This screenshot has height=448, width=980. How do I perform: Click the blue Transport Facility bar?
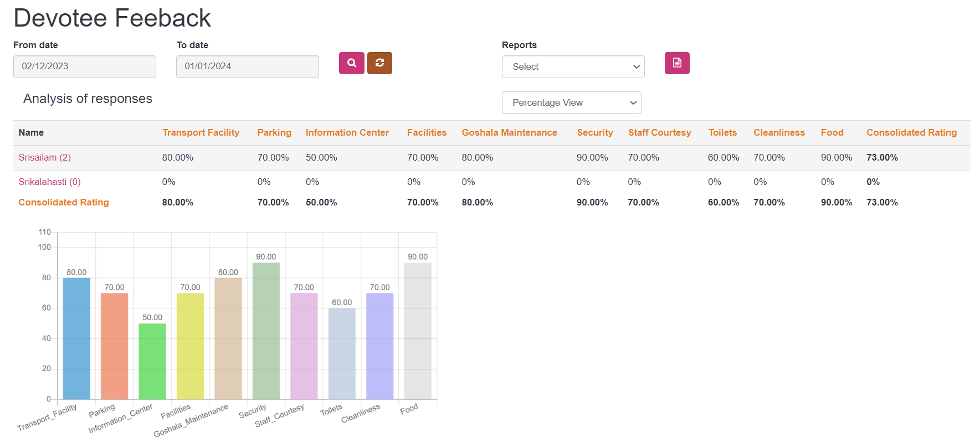tap(76, 338)
